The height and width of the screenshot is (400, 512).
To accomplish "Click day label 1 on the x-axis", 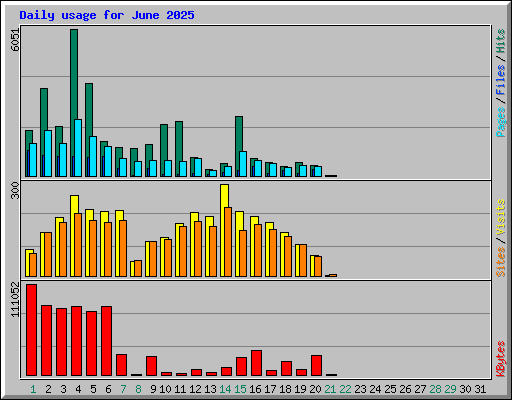I will (33, 389).
